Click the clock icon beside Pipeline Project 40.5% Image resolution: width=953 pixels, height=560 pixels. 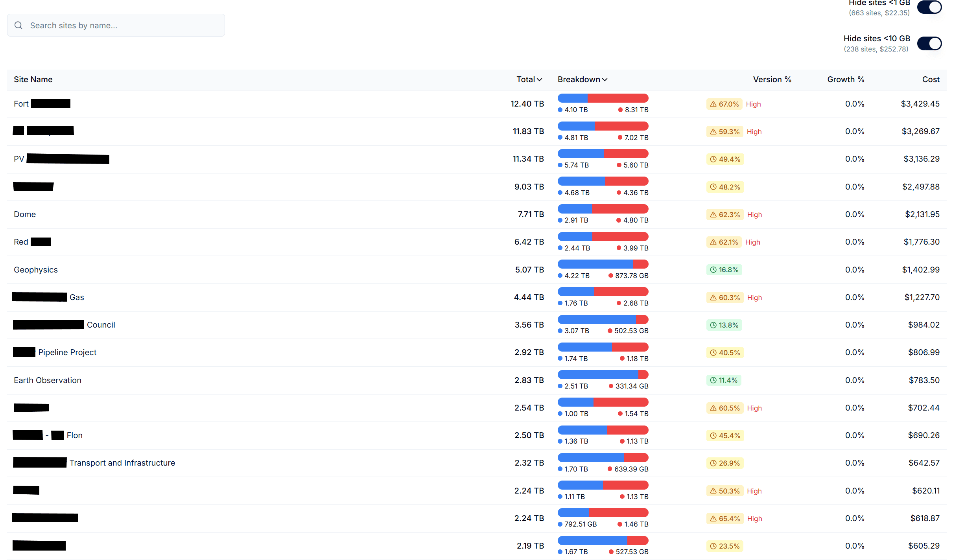(x=713, y=352)
